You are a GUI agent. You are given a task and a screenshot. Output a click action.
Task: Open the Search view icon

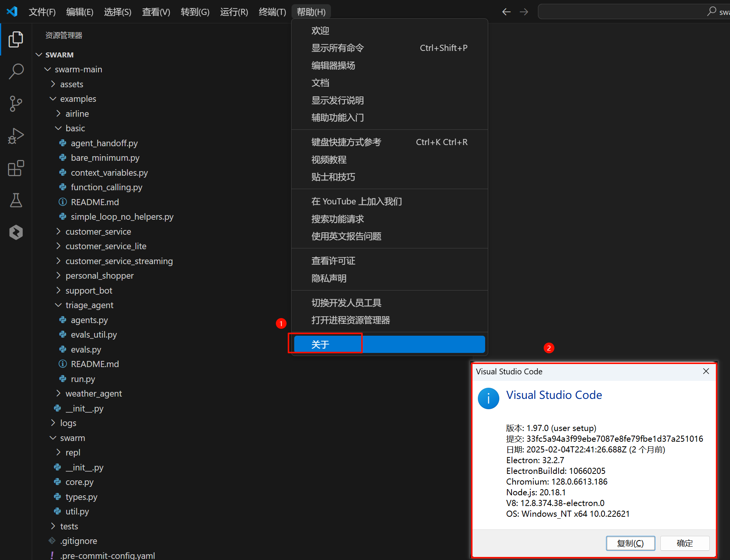[16, 72]
